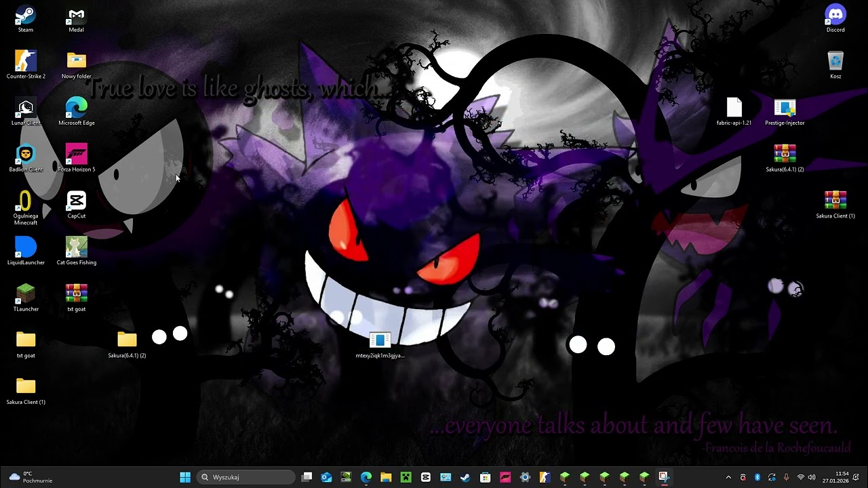Open Forza Horizon from the taskbar

(x=505, y=477)
